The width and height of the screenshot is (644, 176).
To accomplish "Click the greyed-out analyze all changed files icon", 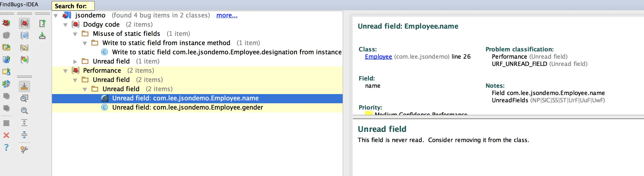I will click(x=6, y=108).
